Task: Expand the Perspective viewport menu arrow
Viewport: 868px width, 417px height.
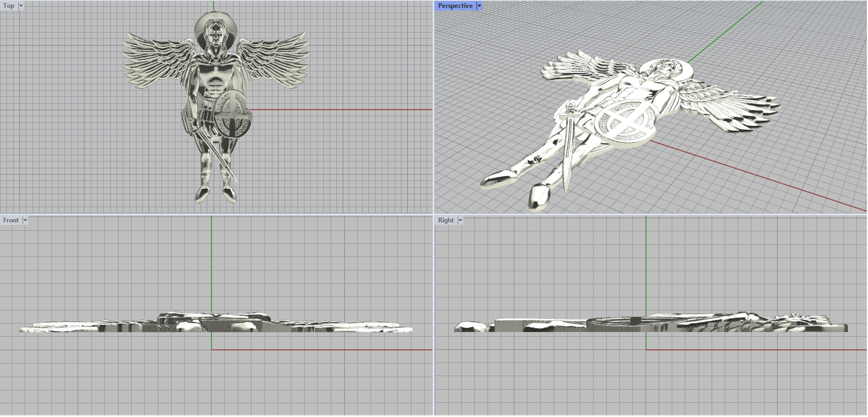Action: pyautogui.click(x=479, y=6)
